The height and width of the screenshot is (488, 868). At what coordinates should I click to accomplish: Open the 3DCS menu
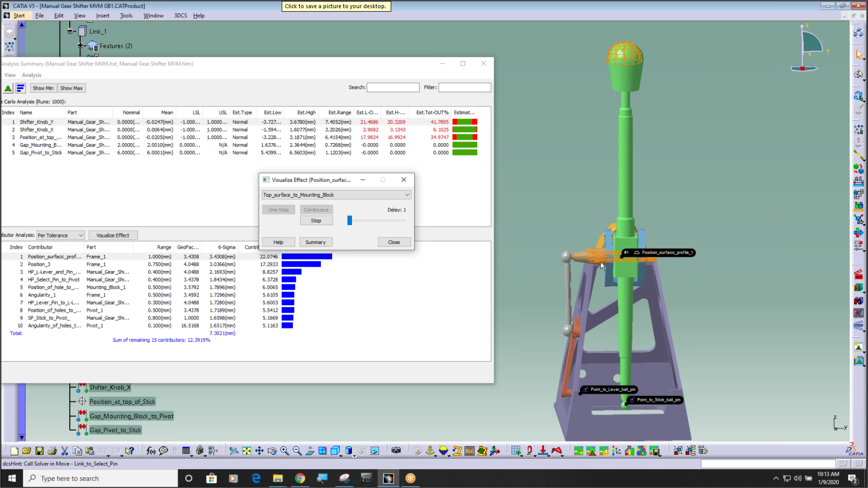click(180, 15)
